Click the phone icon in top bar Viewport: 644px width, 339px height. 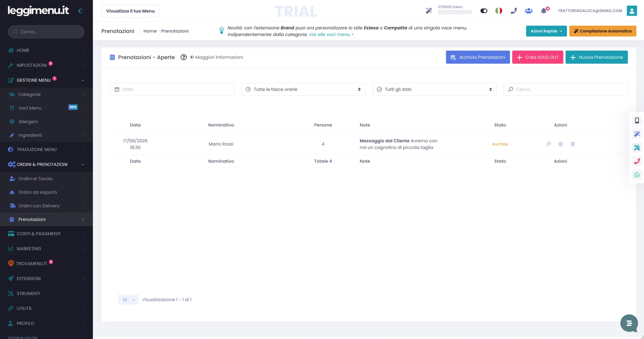(x=514, y=11)
